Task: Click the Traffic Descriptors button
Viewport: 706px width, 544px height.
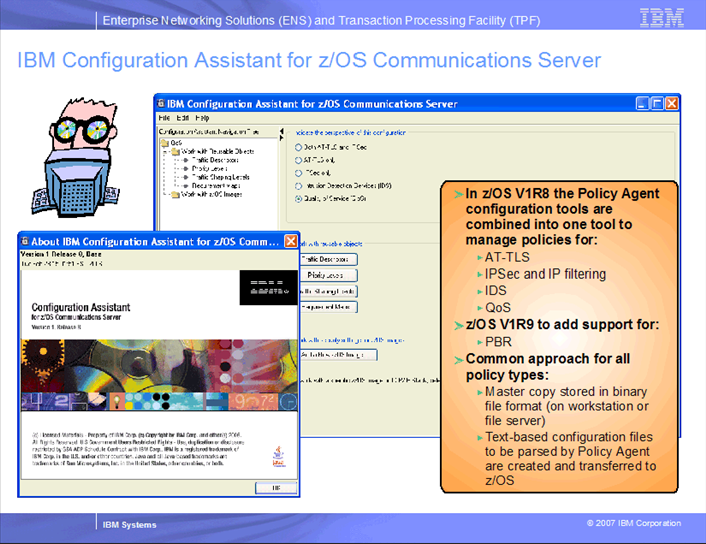Action: tap(329, 259)
